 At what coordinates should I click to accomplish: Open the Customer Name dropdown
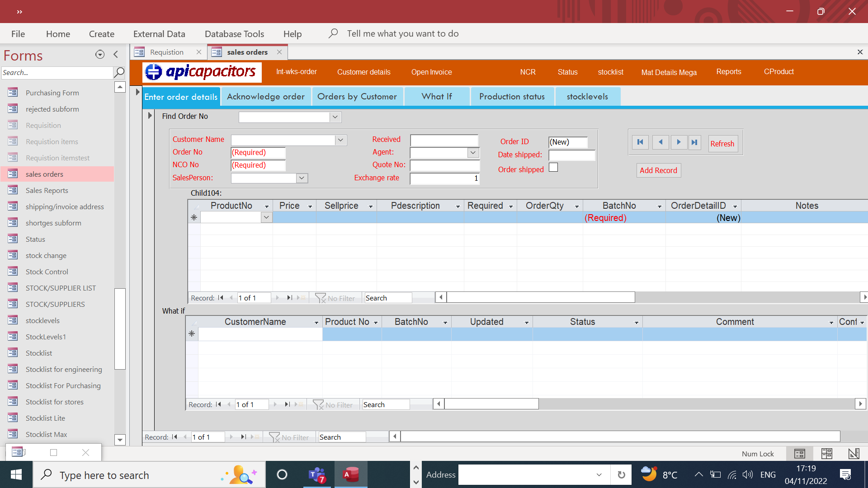[x=340, y=140]
